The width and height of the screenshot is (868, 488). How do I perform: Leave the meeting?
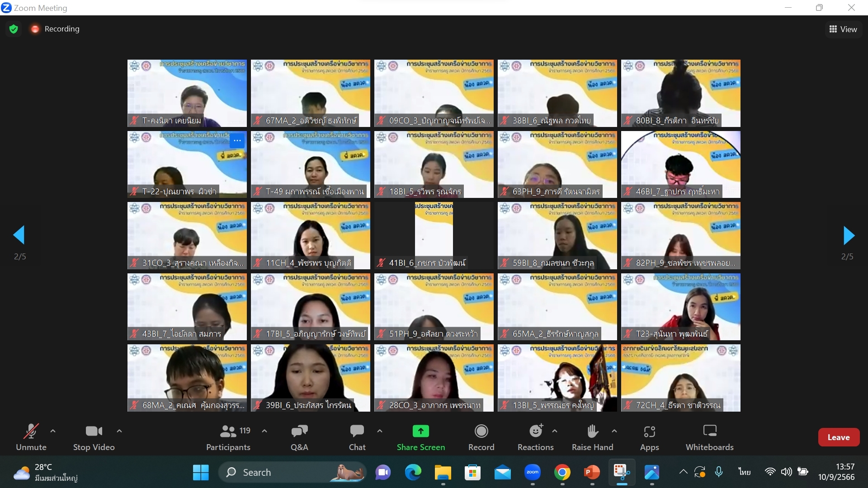[x=839, y=437]
